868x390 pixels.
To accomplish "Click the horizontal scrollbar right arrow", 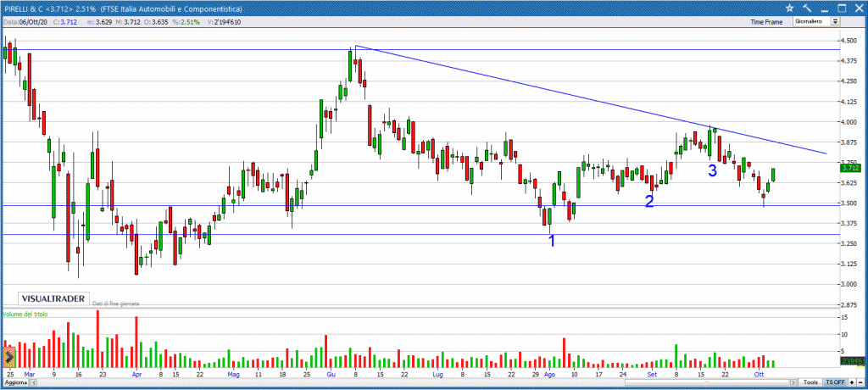I will click(793, 382).
